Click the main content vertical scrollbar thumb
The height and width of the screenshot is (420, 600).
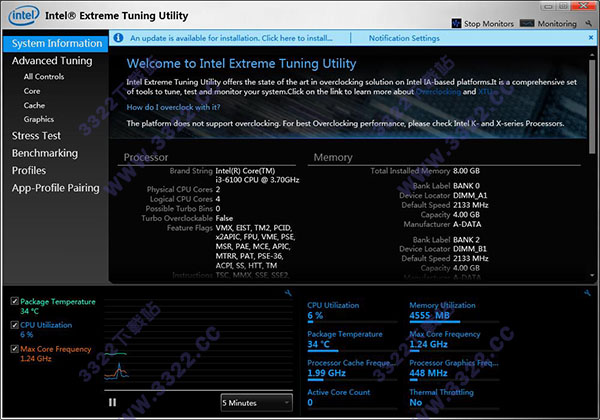pos(592,106)
